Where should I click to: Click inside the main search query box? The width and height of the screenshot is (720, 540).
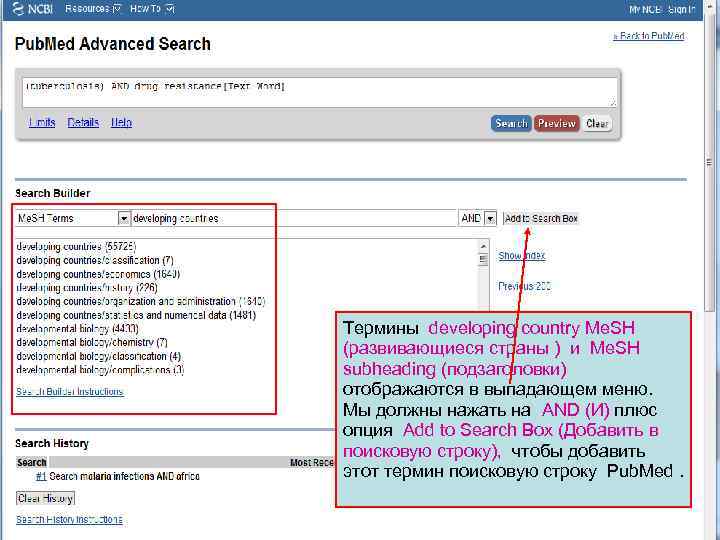click(x=320, y=92)
